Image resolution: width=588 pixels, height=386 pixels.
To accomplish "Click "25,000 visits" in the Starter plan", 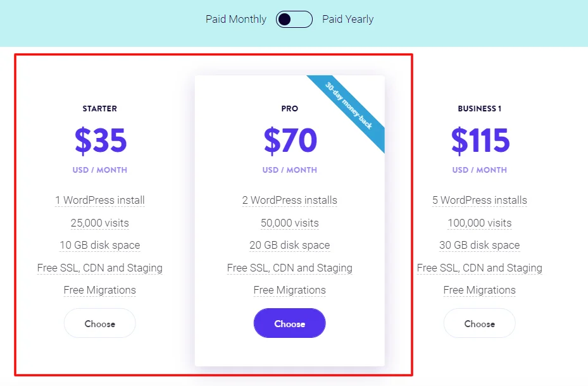I will 100,223.
